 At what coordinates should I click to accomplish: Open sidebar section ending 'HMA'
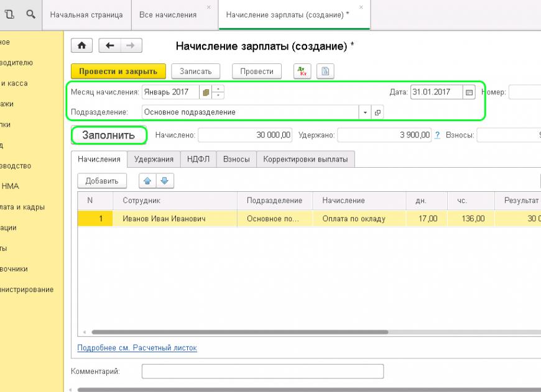click(11, 186)
